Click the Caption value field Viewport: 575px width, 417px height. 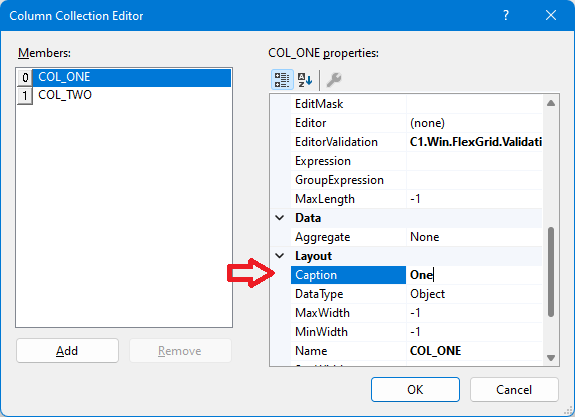coord(474,275)
